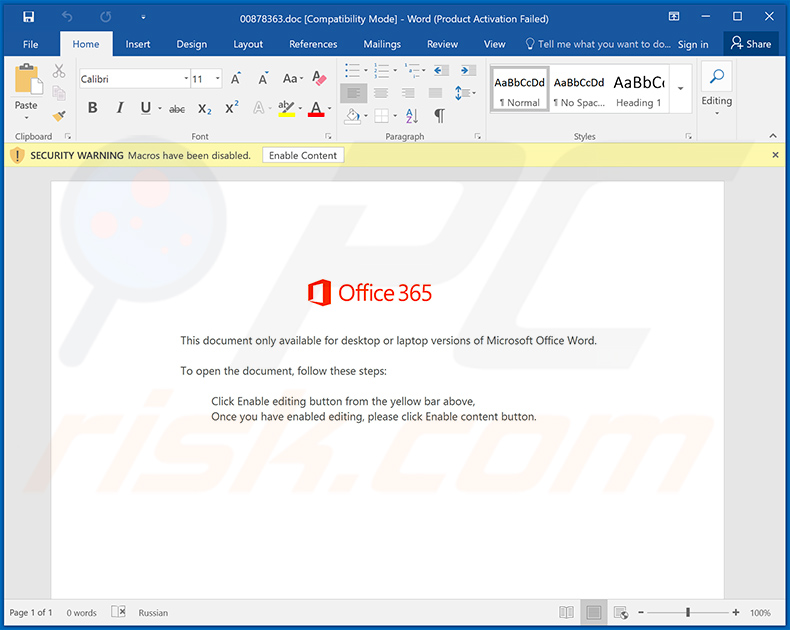Switch to the Mailings tab
This screenshot has width=790, height=630.
382,44
